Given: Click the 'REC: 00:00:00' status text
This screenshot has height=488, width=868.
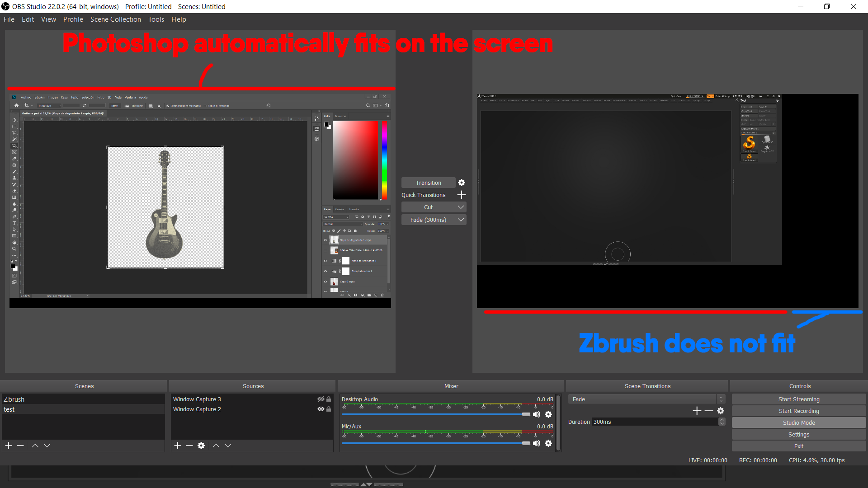Looking at the screenshot, I should coord(758,460).
